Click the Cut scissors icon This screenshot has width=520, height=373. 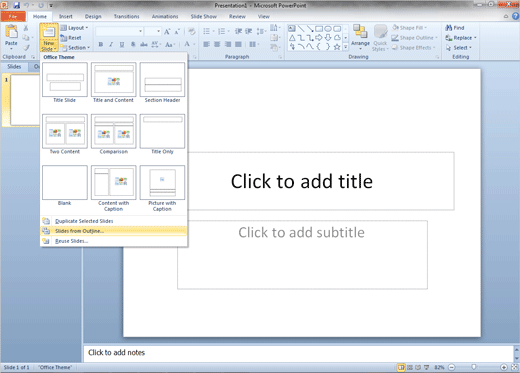tap(25, 28)
